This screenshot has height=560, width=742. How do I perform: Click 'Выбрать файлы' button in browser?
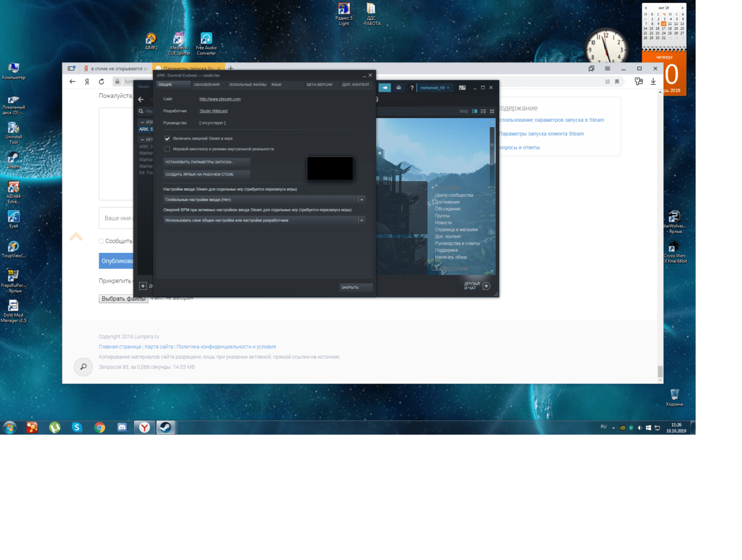tap(123, 299)
